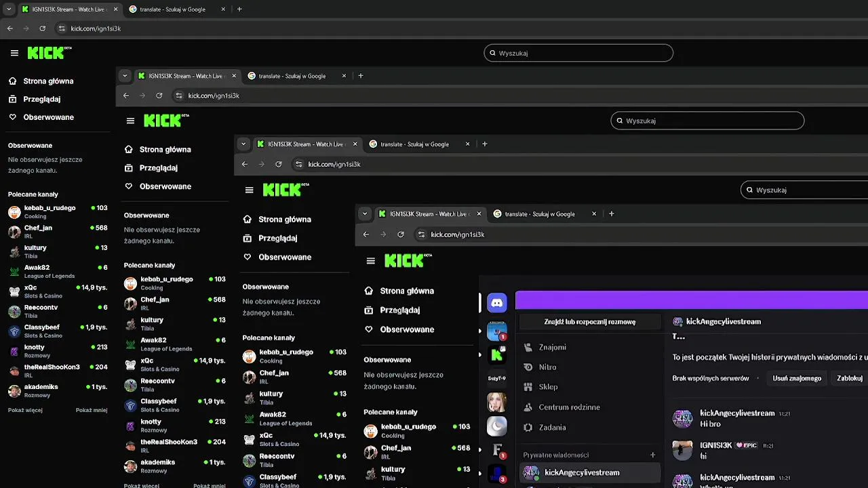Collapse list with Pokaż mniej in outermost sidebar
Screen dimensions: 868x488
coord(92,410)
